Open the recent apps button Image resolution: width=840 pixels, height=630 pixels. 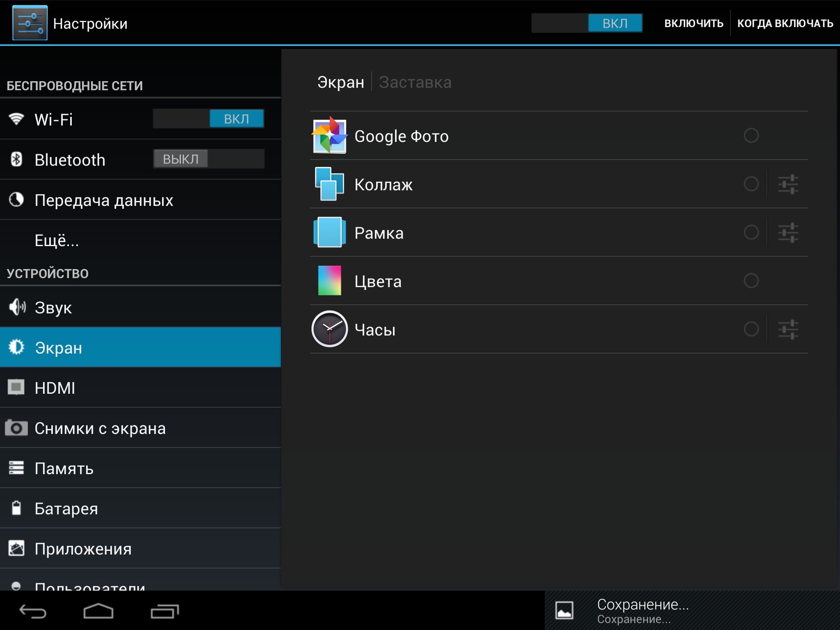[164, 611]
